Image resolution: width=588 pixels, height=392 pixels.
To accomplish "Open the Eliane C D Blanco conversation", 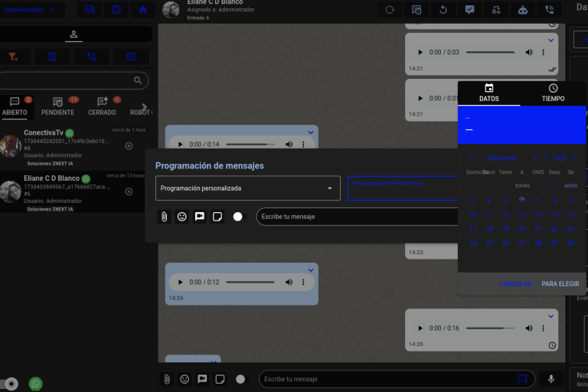I will [73, 192].
